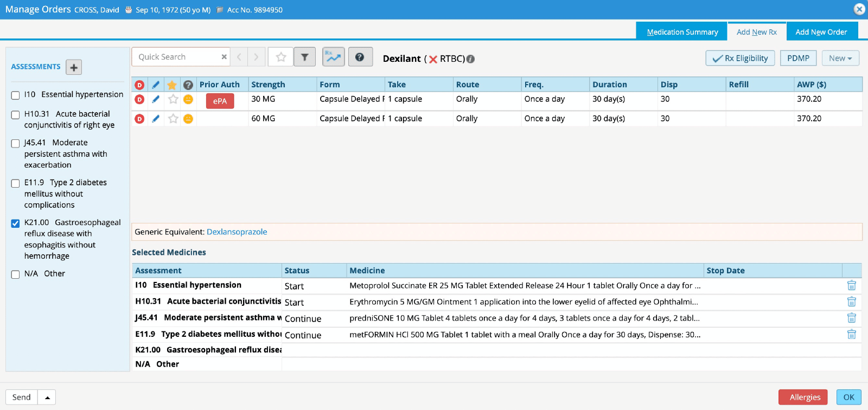Check E11.9 Type 2 diabetes assessment
Screen dimensions: 868x410
16,183
